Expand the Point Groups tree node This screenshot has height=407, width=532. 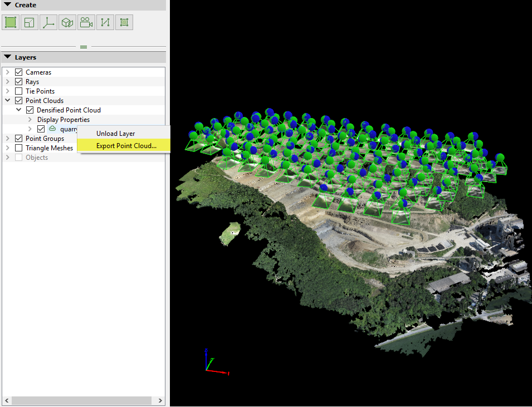pyautogui.click(x=7, y=138)
